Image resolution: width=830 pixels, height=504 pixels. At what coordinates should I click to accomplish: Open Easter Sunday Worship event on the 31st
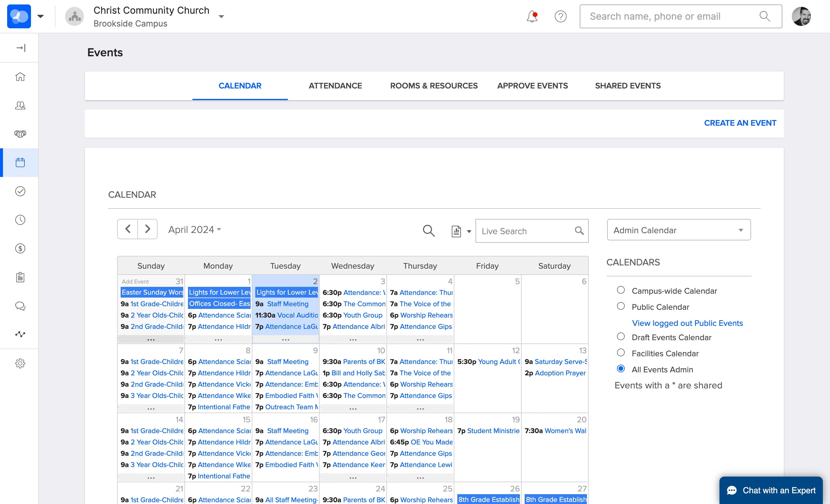152,293
